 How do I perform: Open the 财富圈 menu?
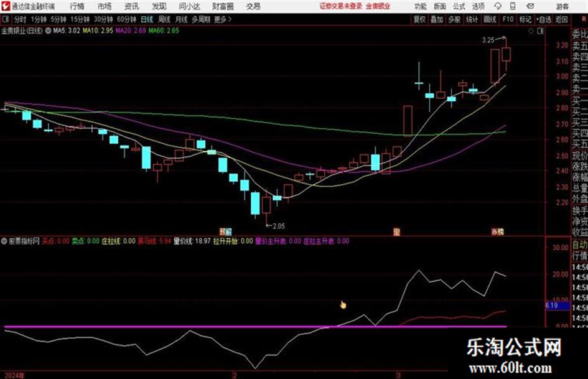[x=223, y=6]
